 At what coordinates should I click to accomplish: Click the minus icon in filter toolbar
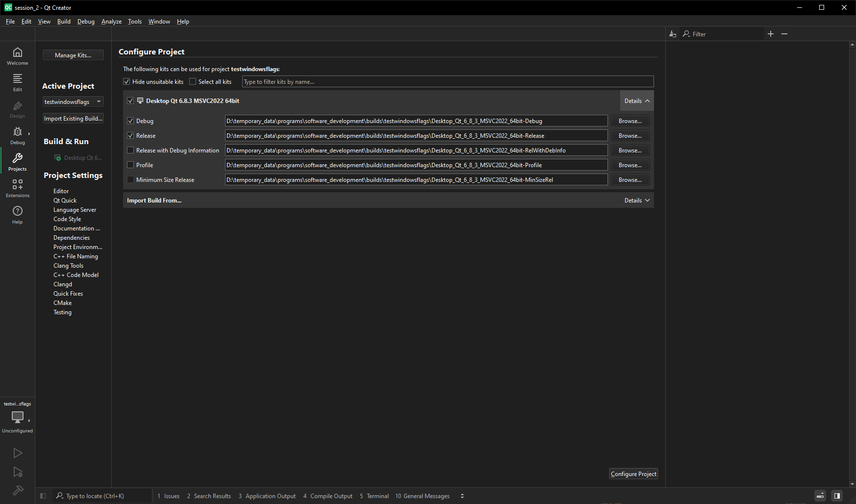point(784,34)
